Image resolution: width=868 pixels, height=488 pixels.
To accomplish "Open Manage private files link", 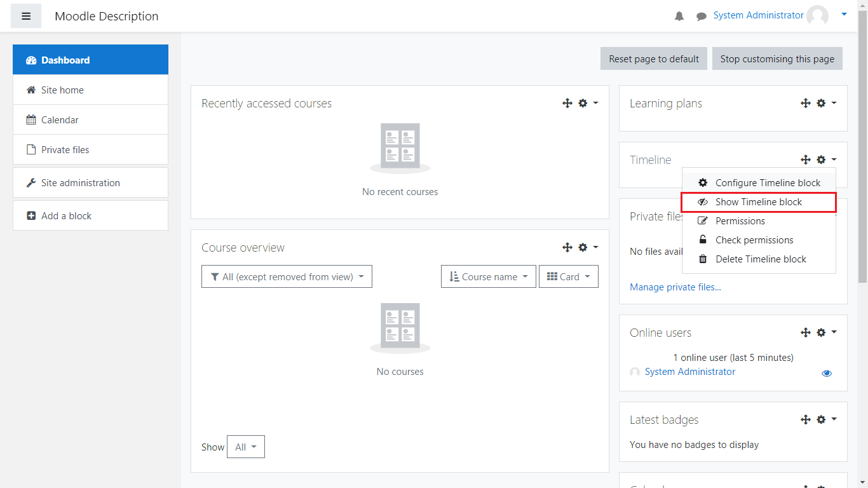I will (675, 287).
